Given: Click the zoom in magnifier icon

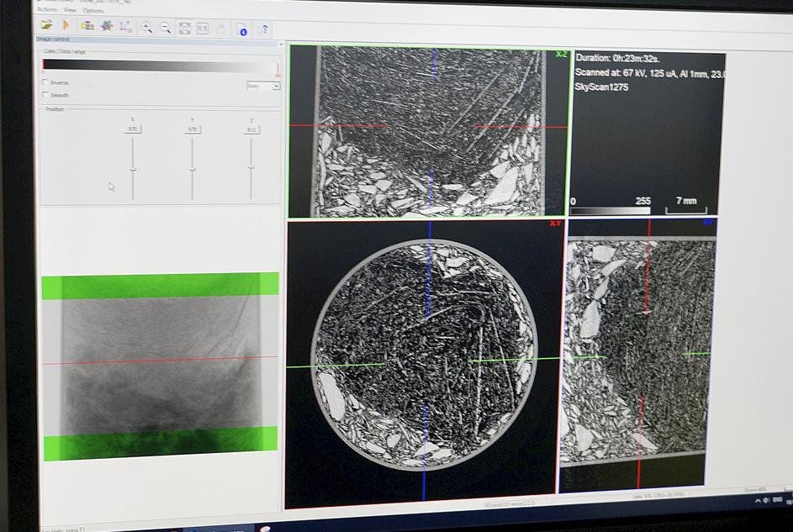Looking at the screenshot, I should tap(147, 28).
